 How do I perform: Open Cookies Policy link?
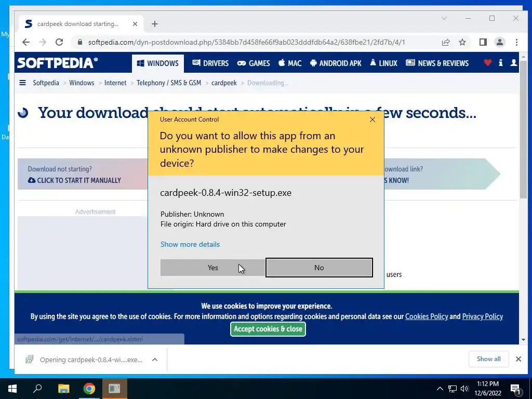pyautogui.click(x=427, y=316)
